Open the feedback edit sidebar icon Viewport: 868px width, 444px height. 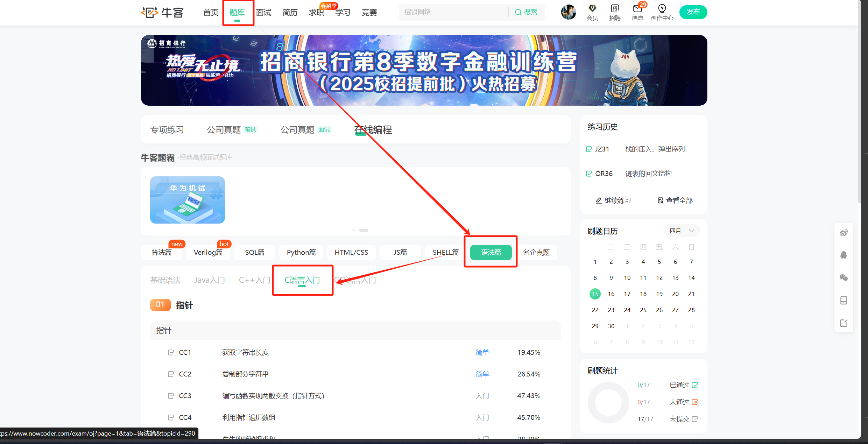tap(844, 323)
